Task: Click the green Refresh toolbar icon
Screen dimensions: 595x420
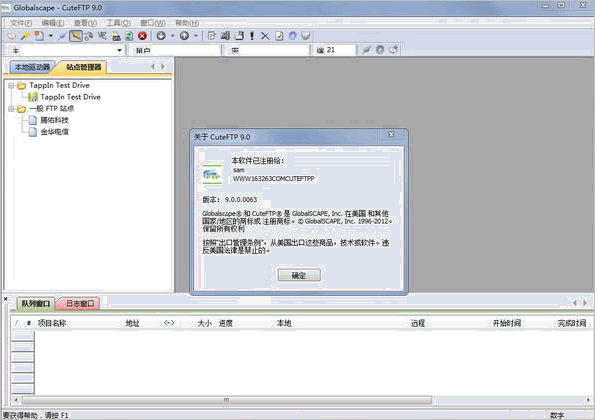Action: (x=129, y=36)
